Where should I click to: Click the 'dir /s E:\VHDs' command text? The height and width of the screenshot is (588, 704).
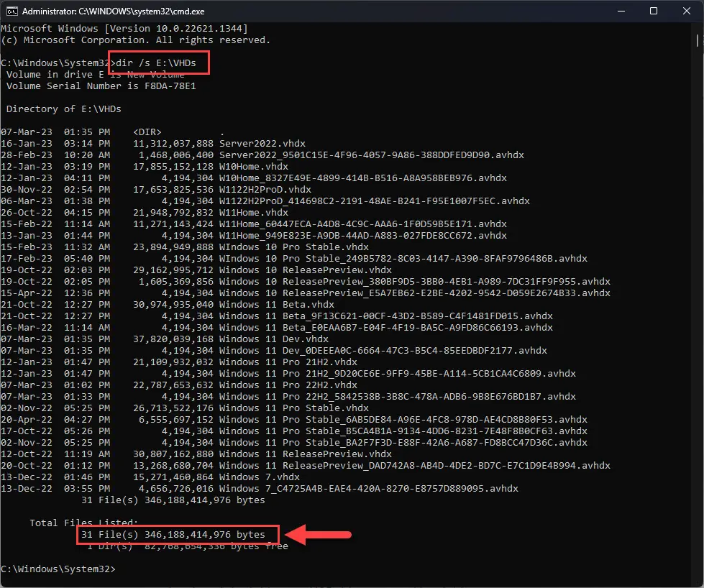point(156,63)
